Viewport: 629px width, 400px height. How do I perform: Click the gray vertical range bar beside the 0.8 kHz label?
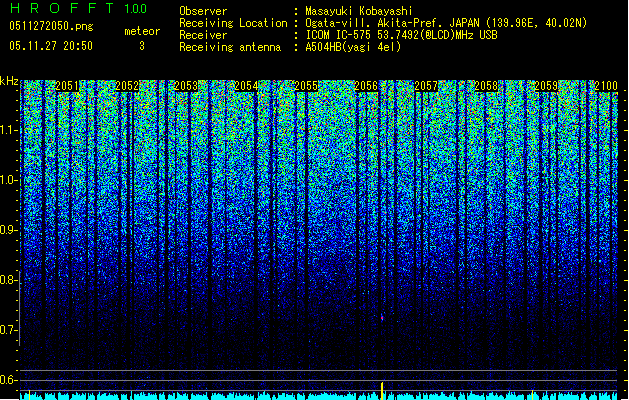(19, 308)
